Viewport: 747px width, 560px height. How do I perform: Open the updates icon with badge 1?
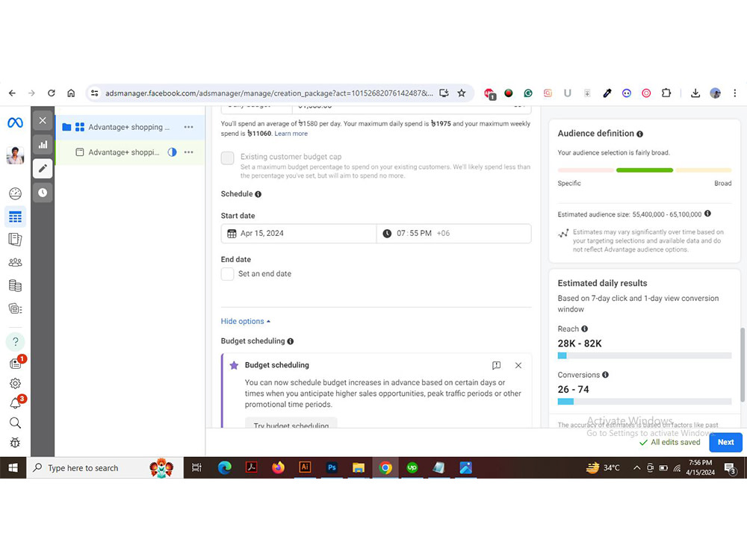click(x=15, y=364)
